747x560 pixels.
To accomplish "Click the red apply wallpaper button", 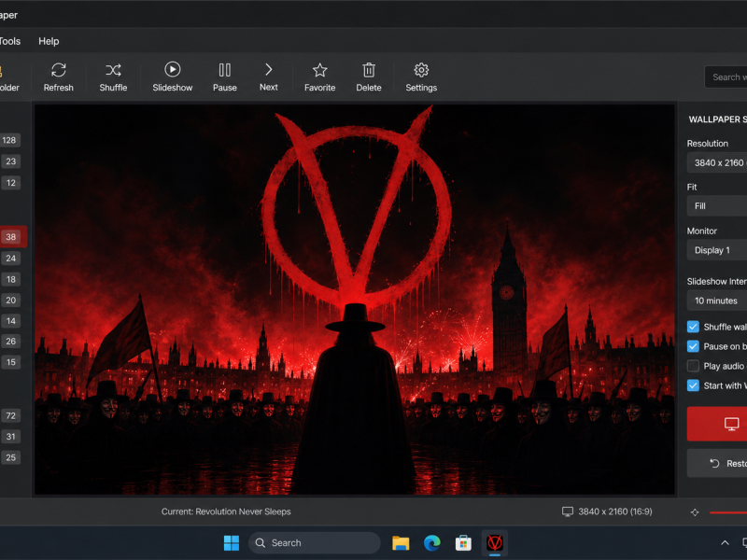I will pyautogui.click(x=717, y=424).
